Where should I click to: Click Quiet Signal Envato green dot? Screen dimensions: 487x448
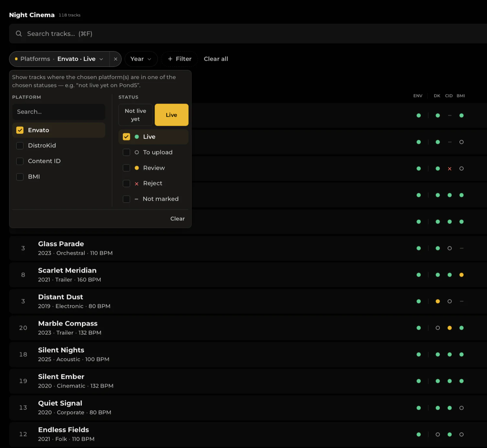418,408
